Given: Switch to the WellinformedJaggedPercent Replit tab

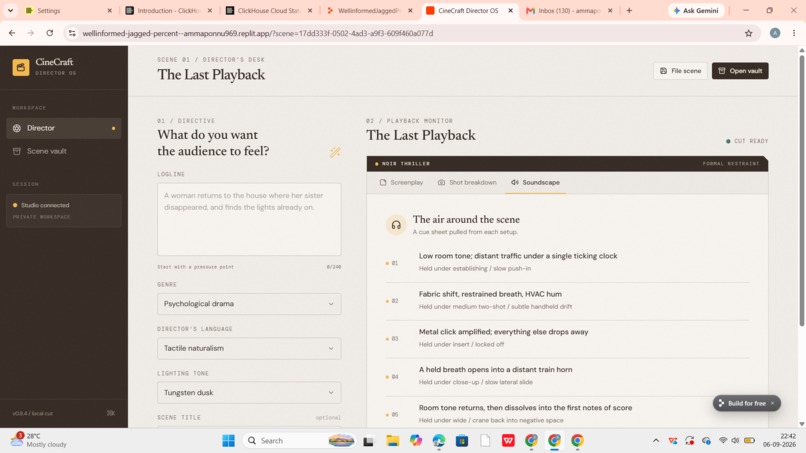Looking at the screenshot, I should (369, 10).
